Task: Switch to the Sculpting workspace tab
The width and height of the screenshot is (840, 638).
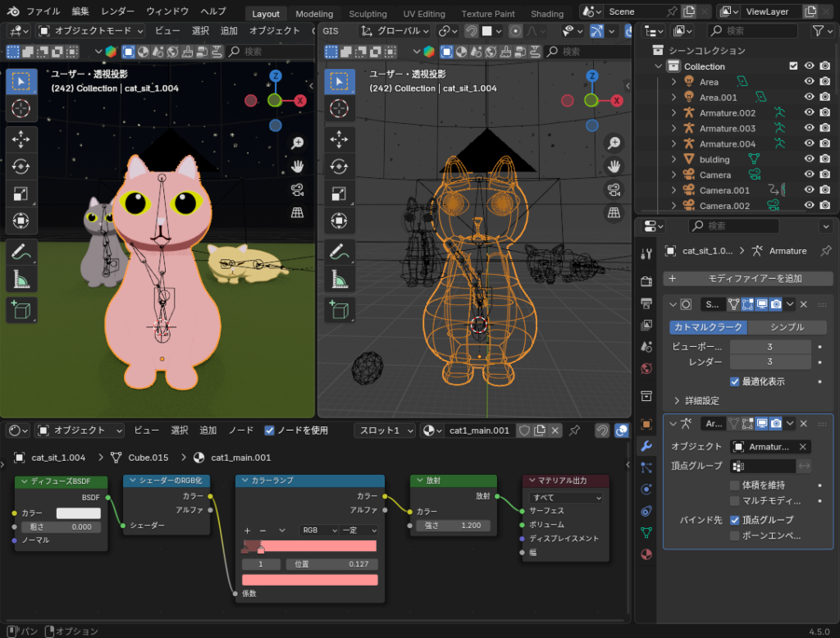Action: 367,14
